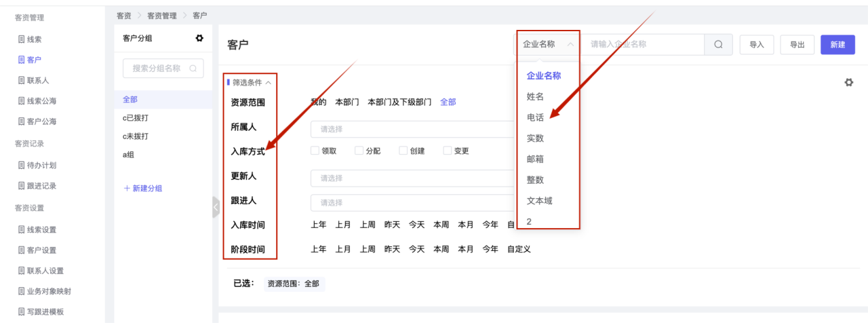Viewport: 868px width, 323px height.
Task: Click the 新建 button
Action: pos(837,45)
